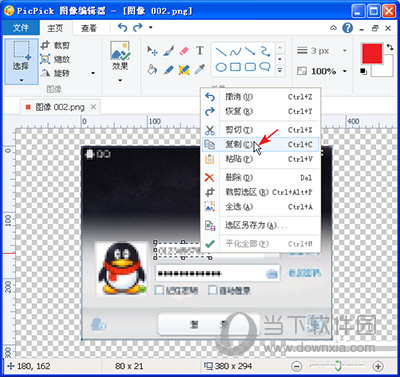Click the Undo arrow in quick access toolbar

[x=122, y=28]
